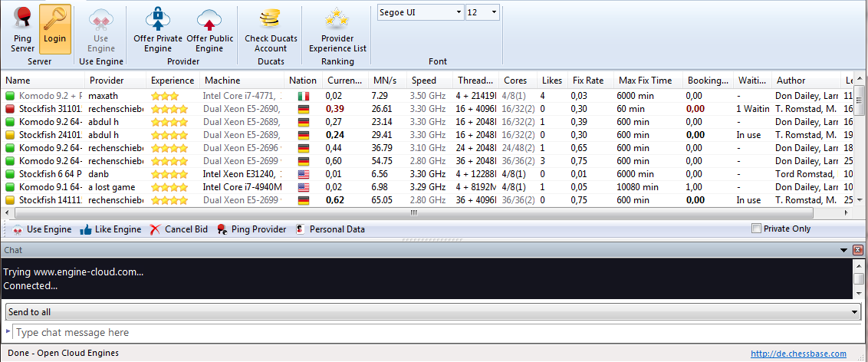Image resolution: width=868 pixels, height=362 pixels.
Task: Expand the Segoe UI font dropdown
Action: coord(459,12)
